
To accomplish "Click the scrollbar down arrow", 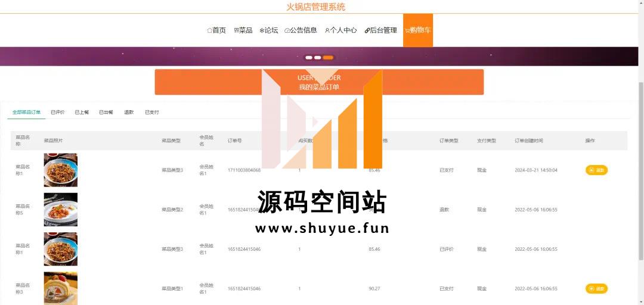I will click(641, 302).
